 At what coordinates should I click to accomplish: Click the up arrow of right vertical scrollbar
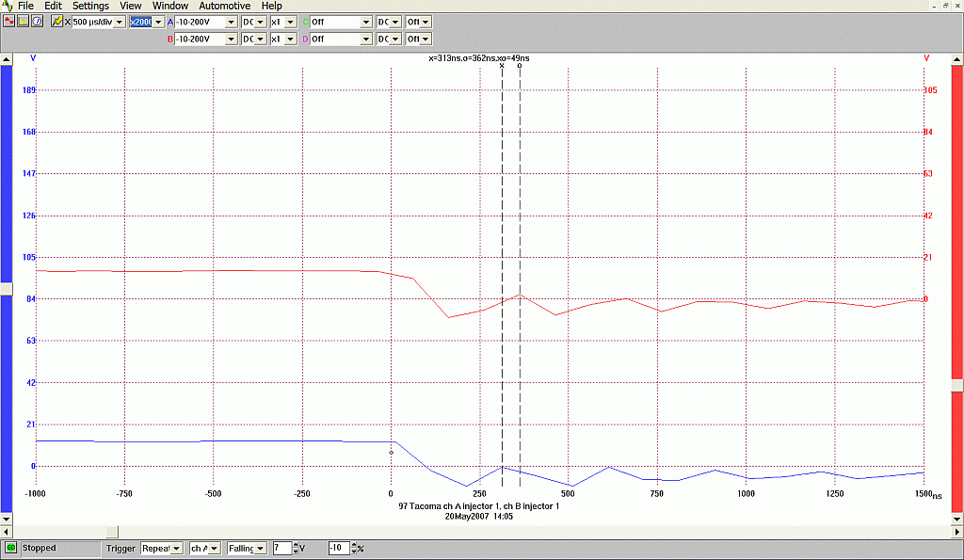pos(957,59)
